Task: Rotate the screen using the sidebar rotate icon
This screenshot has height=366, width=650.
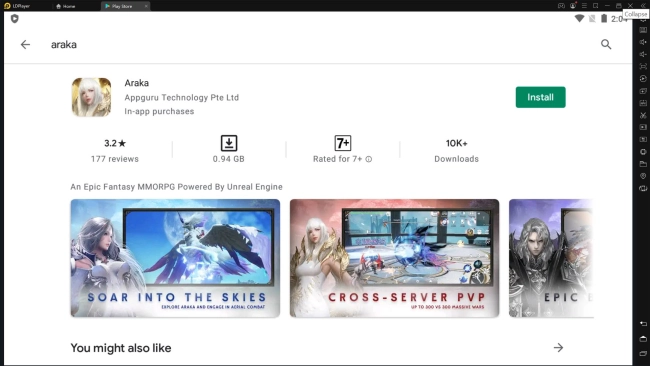Action: (x=643, y=188)
